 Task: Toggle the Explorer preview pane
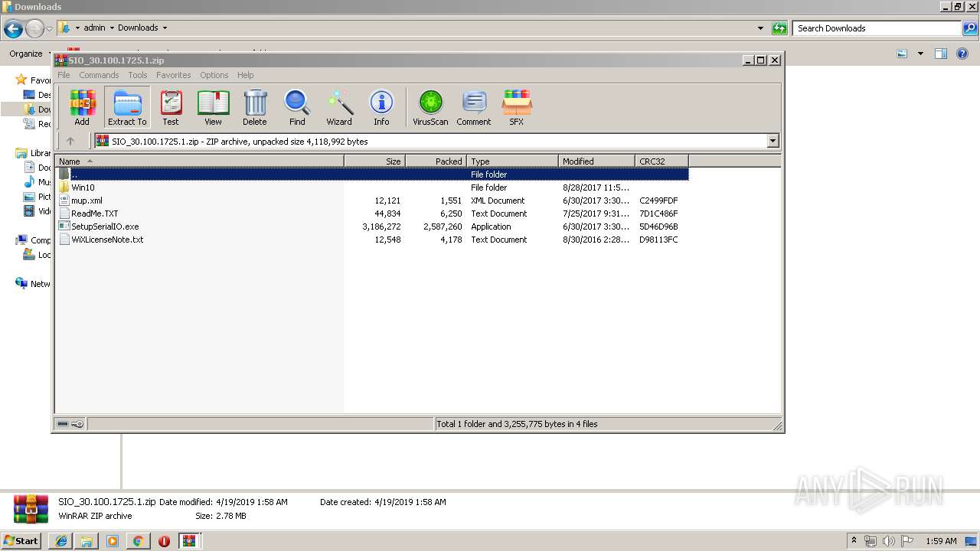point(941,54)
